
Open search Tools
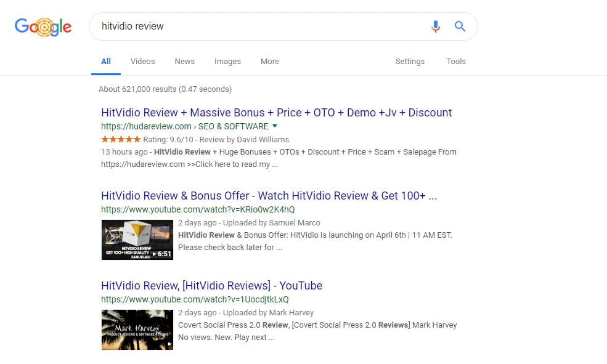456,62
